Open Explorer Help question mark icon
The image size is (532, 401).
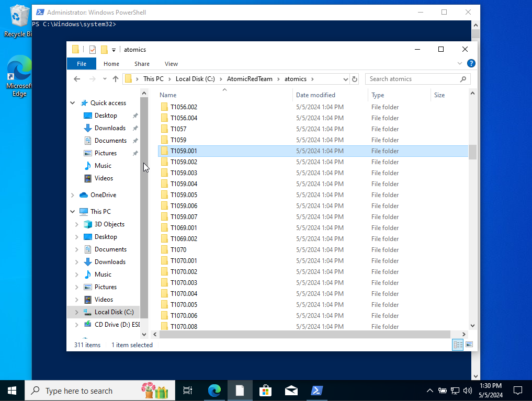pos(471,63)
